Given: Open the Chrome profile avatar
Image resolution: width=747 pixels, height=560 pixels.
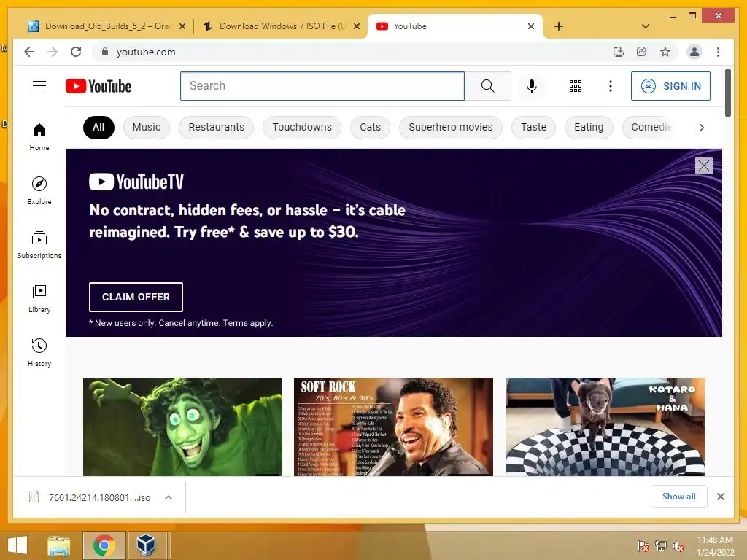Looking at the screenshot, I should coord(694,52).
